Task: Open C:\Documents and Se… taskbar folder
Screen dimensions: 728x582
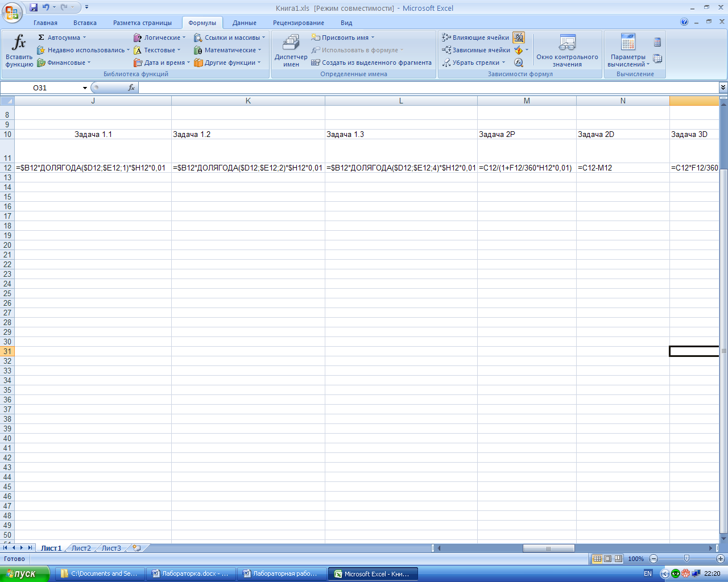Action: [99, 573]
